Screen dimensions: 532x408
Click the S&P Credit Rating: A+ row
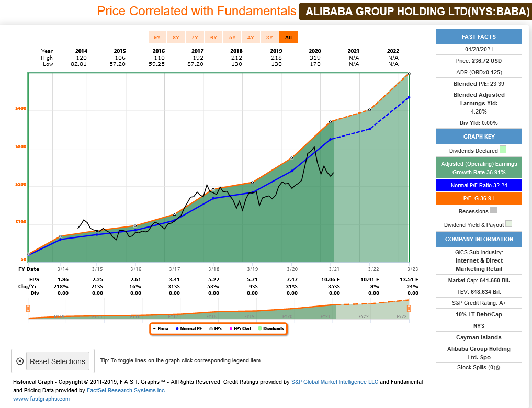tap(479, 303)
